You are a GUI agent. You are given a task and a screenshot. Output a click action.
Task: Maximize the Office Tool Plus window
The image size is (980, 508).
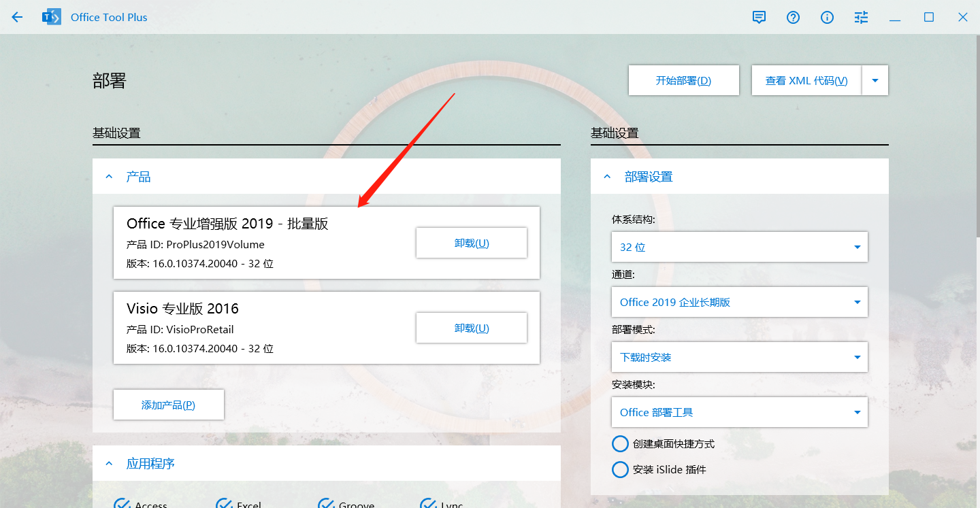point(929,18)
